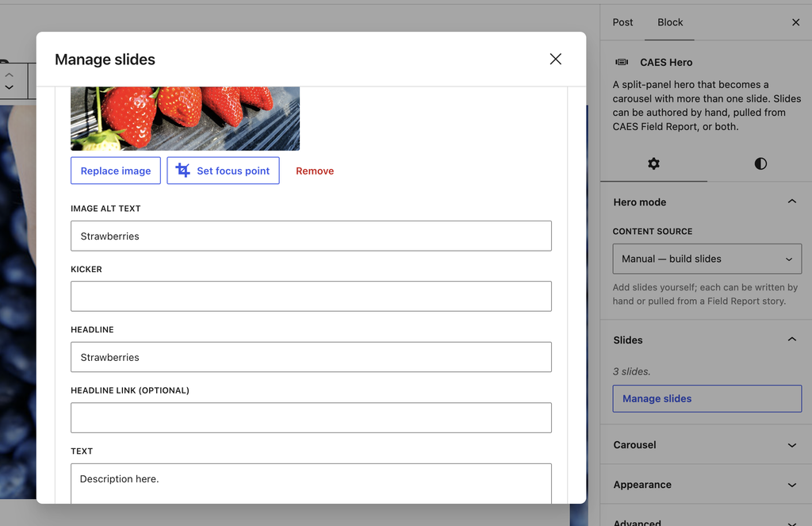The image size is (812, 526).
Task: Click the Replace image button
Action: click(116, 171)
